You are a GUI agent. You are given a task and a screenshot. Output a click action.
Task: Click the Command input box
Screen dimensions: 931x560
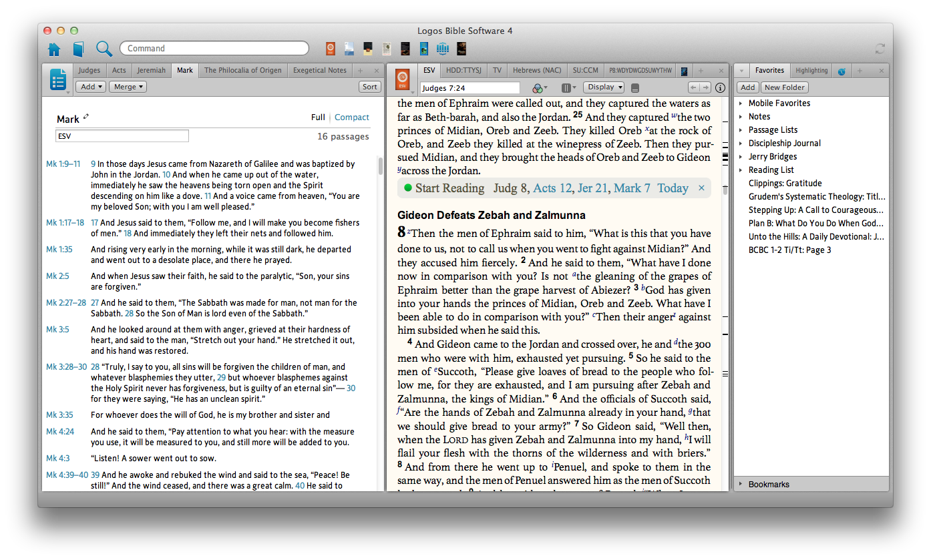click(x=214, y=48)
